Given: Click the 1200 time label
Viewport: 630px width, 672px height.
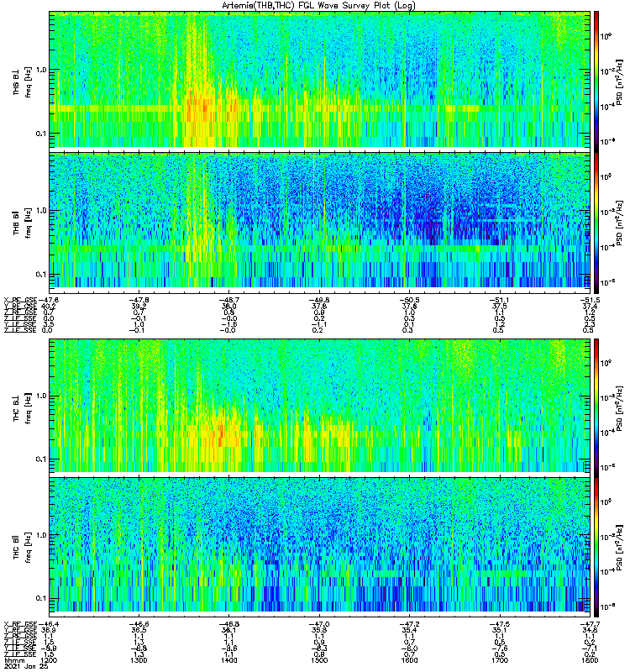Looking at the screenshot, I should pos(49,660).
